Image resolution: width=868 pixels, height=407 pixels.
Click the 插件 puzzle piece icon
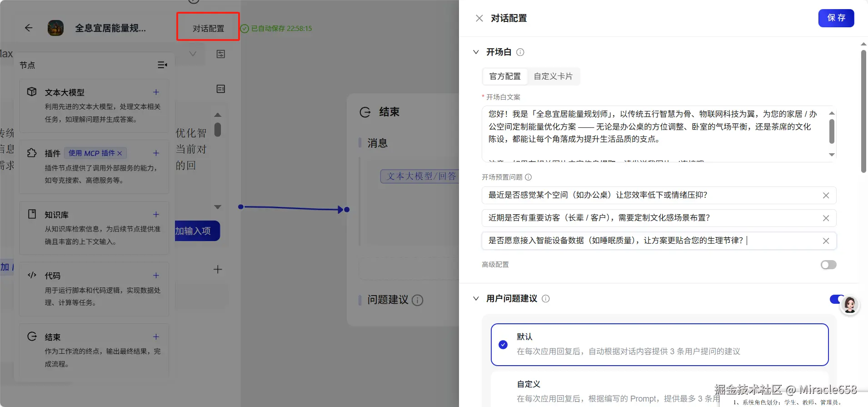pos(32,153)
